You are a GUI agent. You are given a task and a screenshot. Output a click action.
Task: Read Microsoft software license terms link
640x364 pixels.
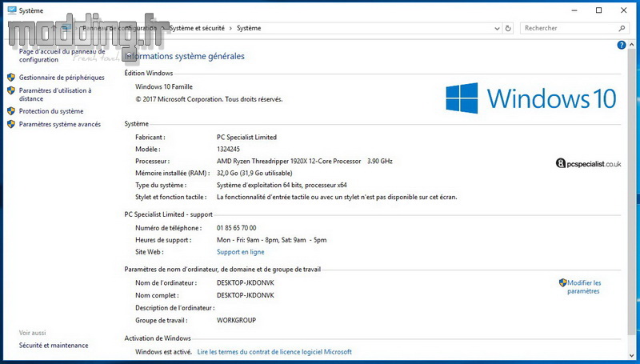click(x=274, y=352)
